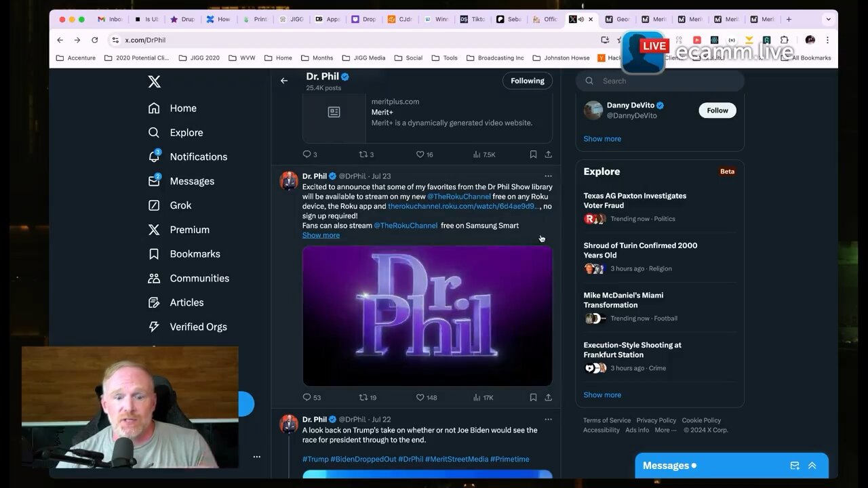
Task: Open the Privacy Policy footer link
Action: 656,420
